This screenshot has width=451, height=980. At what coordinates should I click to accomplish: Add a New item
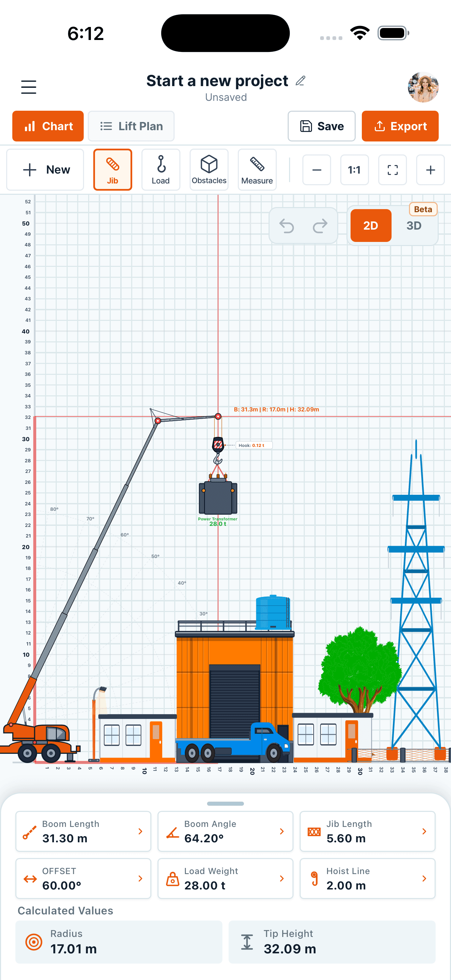[45, 170]
